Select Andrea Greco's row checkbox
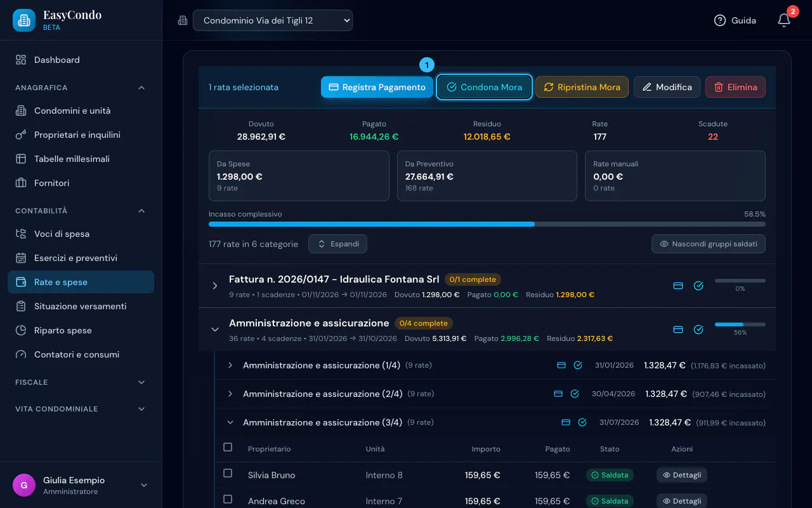Image resolution: width=812 pixels, height=508 pixels. (228, 499)
